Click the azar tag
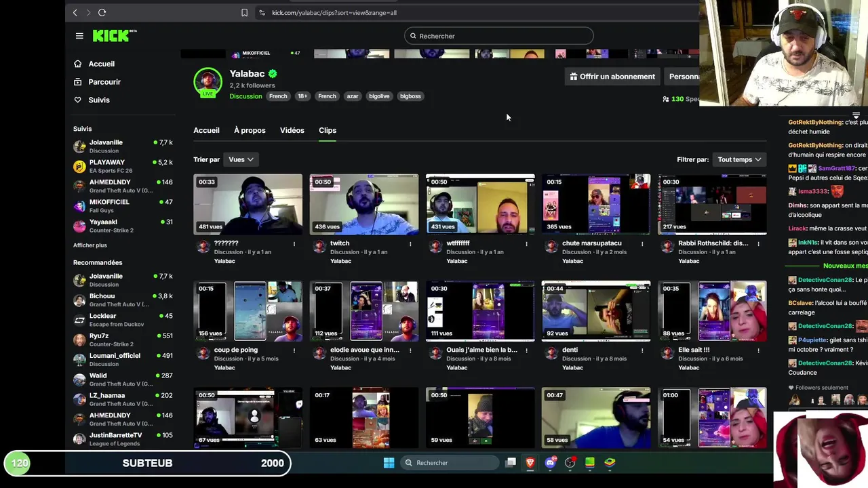 [x=353, y=96]
